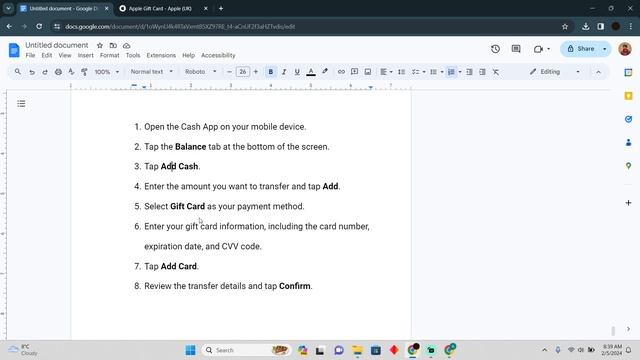Open the View menu
This screenshot has width=640, height=360.
64,55
